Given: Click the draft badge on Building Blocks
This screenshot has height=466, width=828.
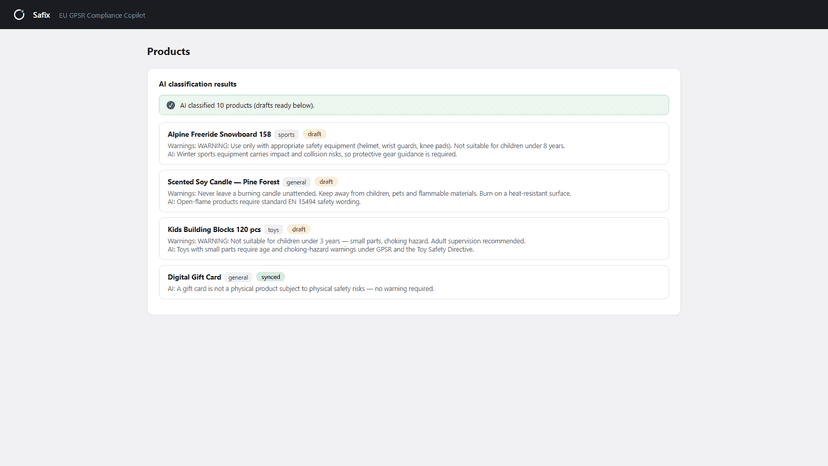Looking at the screenshot, I should (299, 229).
